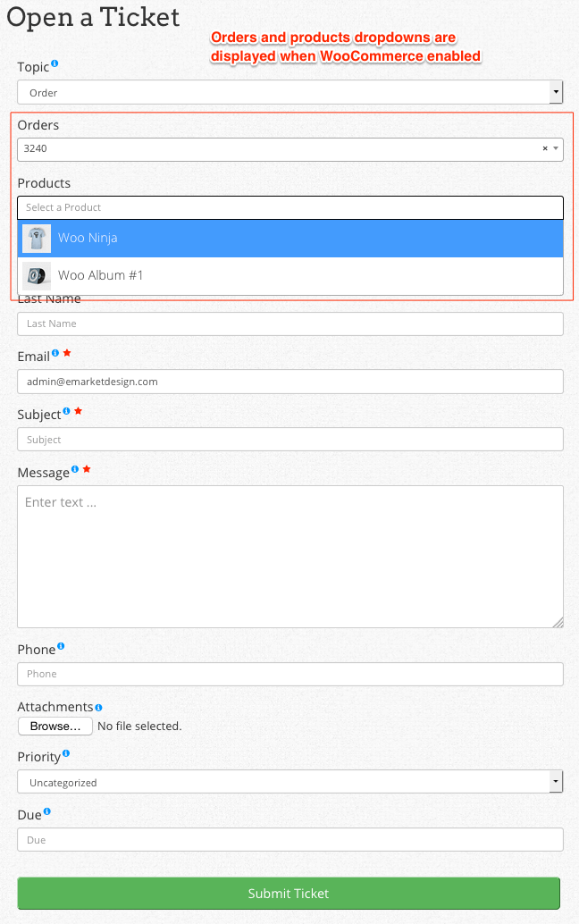Click Browse to attach a file
Image resolution: width=579 pixels, height=924 pixels.
(x=55, y=726)
